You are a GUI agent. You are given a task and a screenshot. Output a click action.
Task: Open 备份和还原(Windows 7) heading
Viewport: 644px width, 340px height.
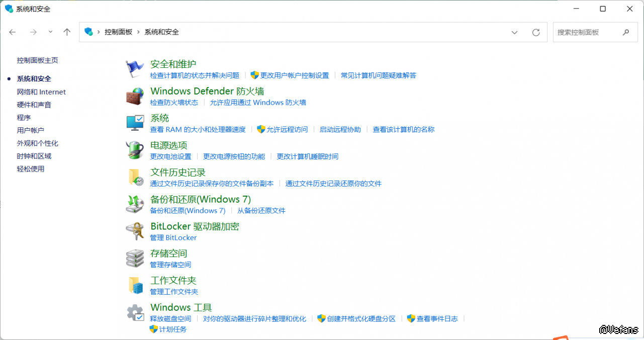[201, 199]
